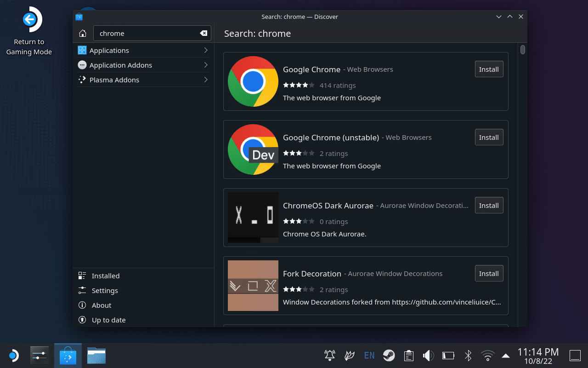Open the Google Chrome title text
588x368 pixels.
click(x=311, y=69)
